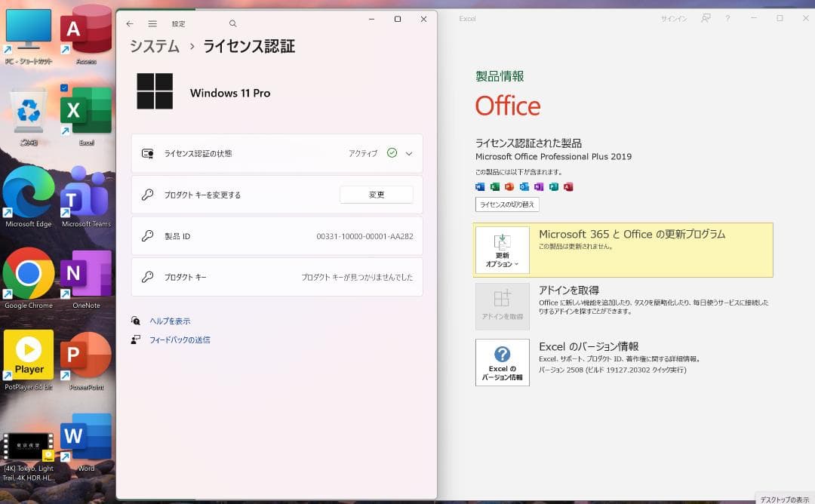
Task: Open the Excel desktop icon
Action: coord(86,112)
